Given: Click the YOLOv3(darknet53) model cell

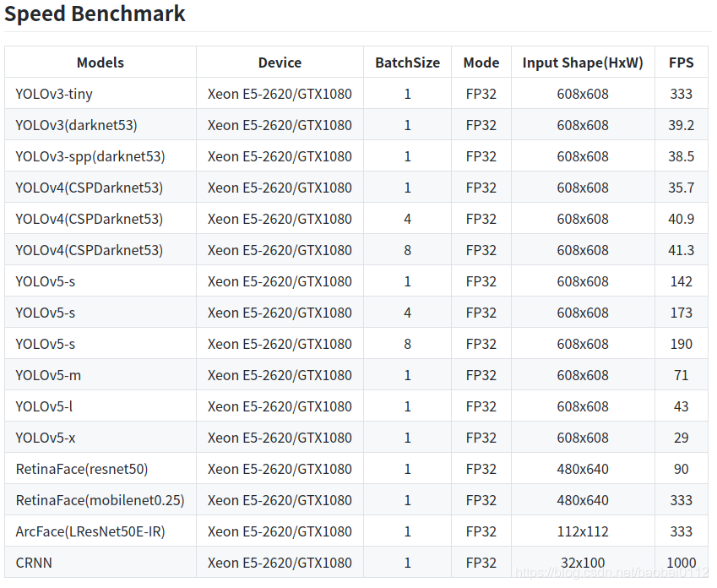Looking at the screenshot, I should point(76,125).
